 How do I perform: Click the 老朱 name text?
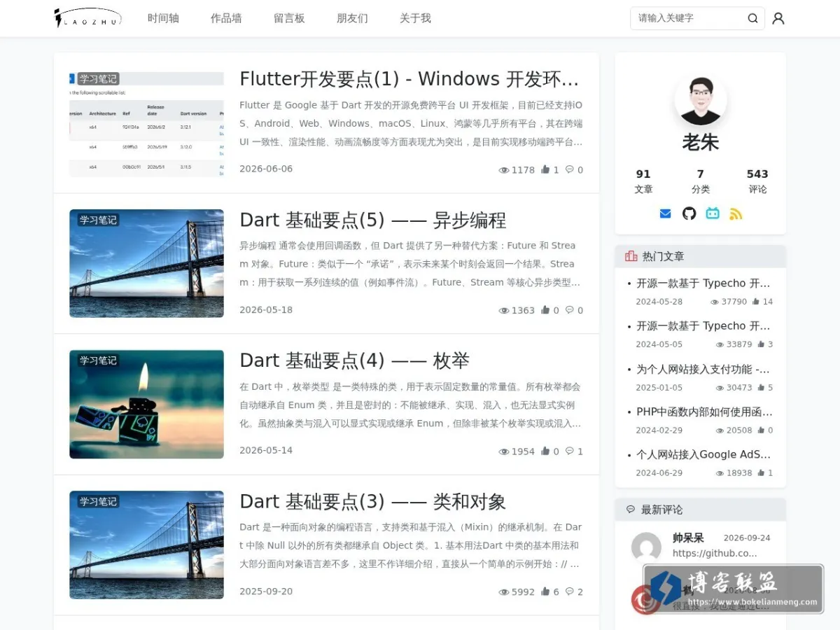pyautogui.click(x=700, y=143)
